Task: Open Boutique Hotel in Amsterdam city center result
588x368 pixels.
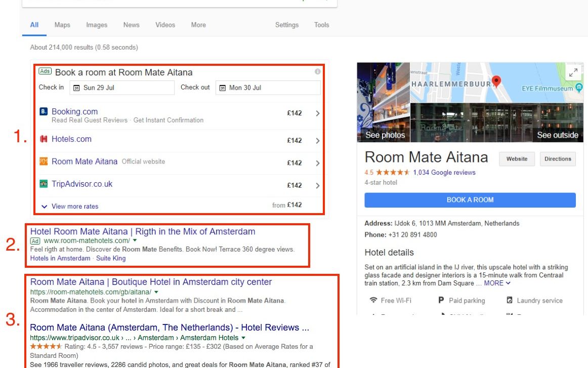Action: (x=151, y=282)
